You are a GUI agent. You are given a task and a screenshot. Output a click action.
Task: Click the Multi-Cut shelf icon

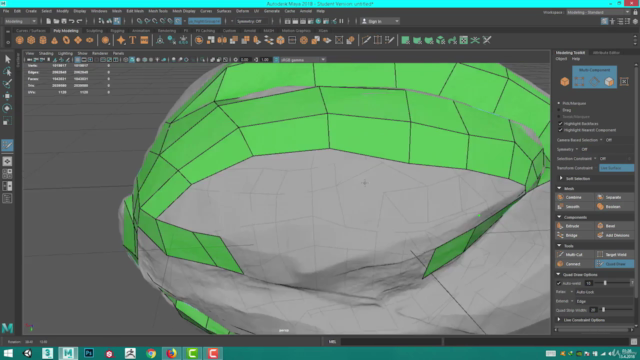point(366,40)
